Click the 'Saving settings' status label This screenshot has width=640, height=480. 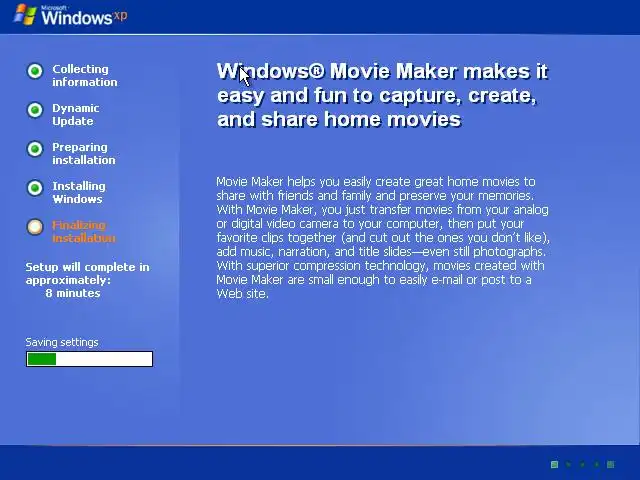62,342
